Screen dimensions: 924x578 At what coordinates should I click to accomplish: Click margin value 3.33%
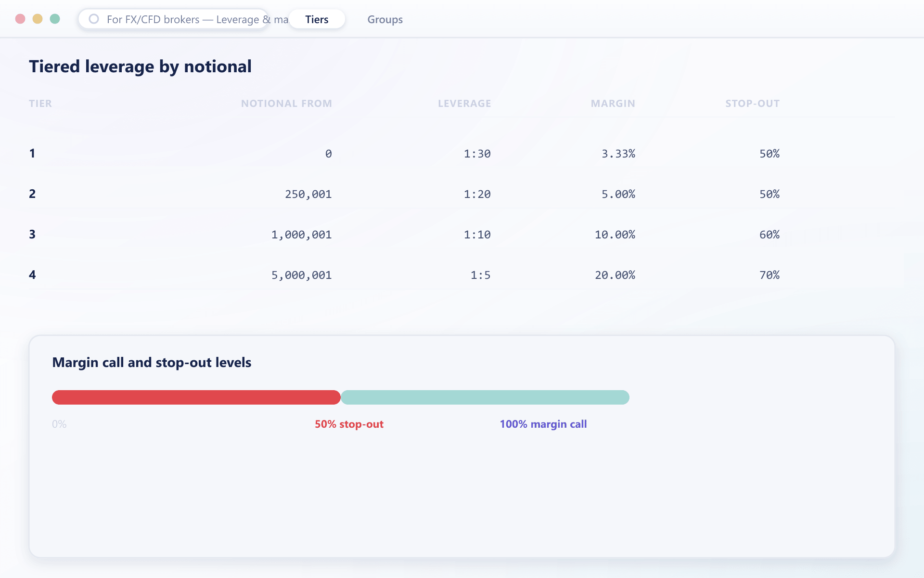pyautogui.click(x=618, y=154)
